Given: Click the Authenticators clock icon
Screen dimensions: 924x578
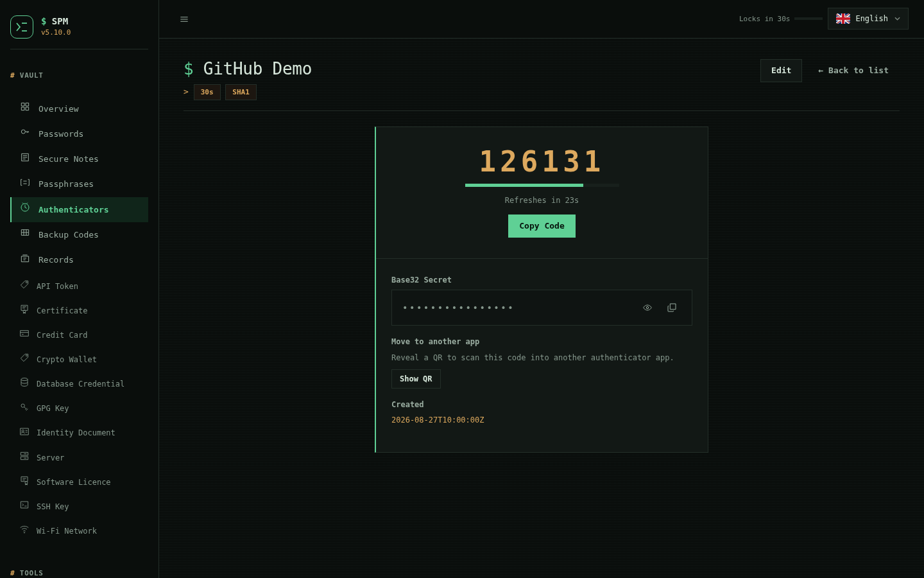Looking at the screenshot, I should [25, 207].
